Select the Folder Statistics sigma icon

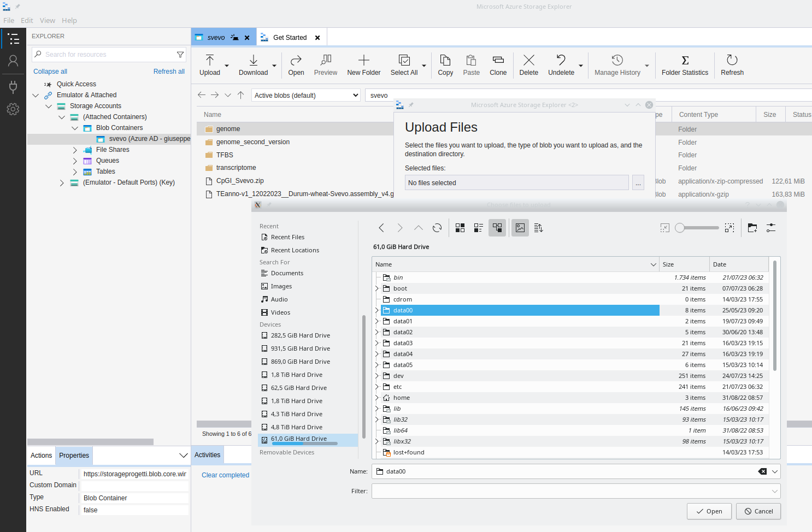[x=685, y=64]
